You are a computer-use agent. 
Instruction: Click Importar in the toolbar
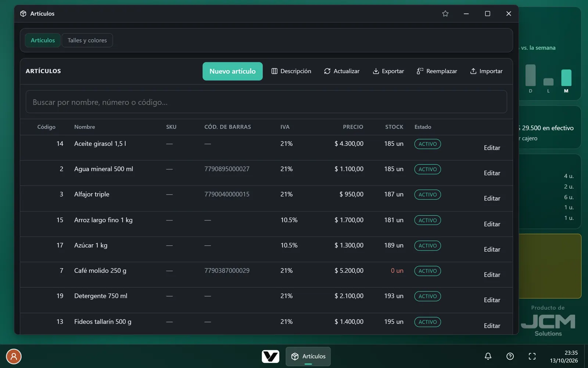point(486,71)
